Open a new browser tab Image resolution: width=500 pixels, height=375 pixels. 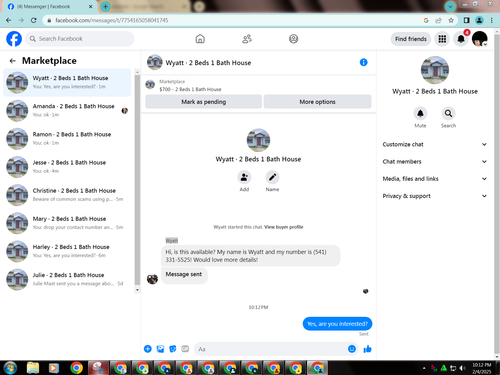click(x=105, y=6)
